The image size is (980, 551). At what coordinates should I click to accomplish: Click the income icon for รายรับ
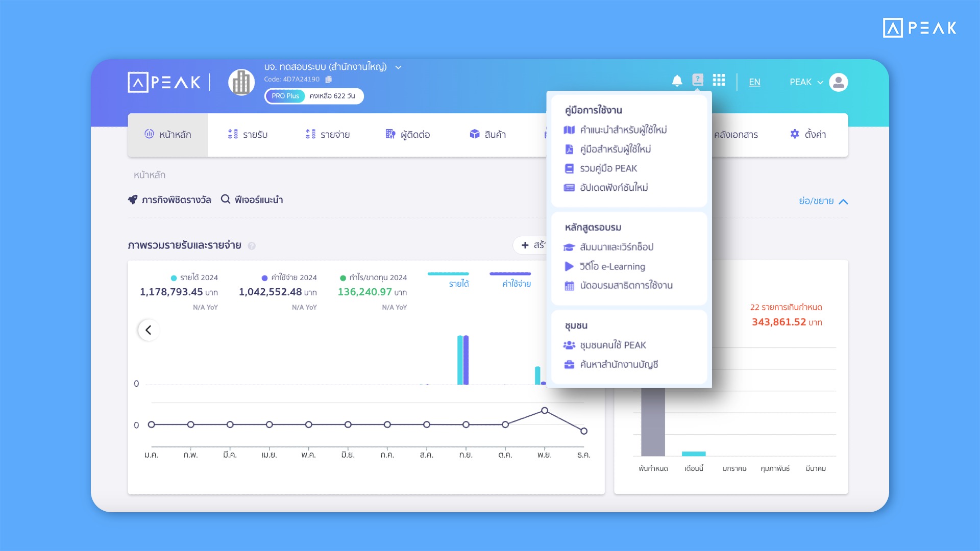point(233,134)
